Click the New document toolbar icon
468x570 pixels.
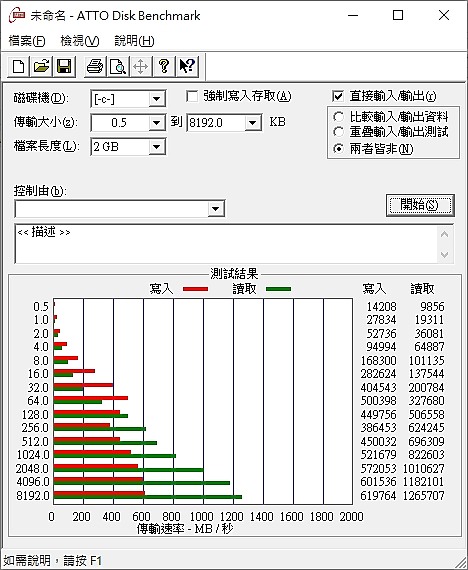point(19,67)
